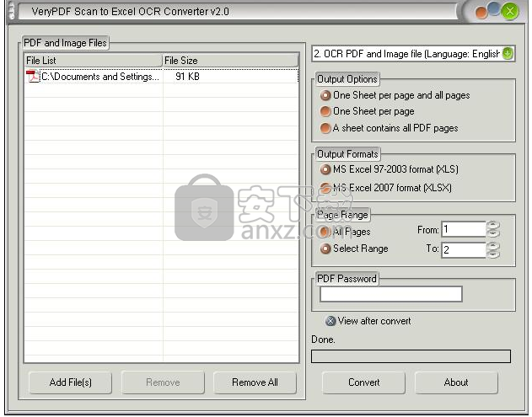Click the Remove All button
This screenshot has width=532, height=417.
[x=255, y=382]
